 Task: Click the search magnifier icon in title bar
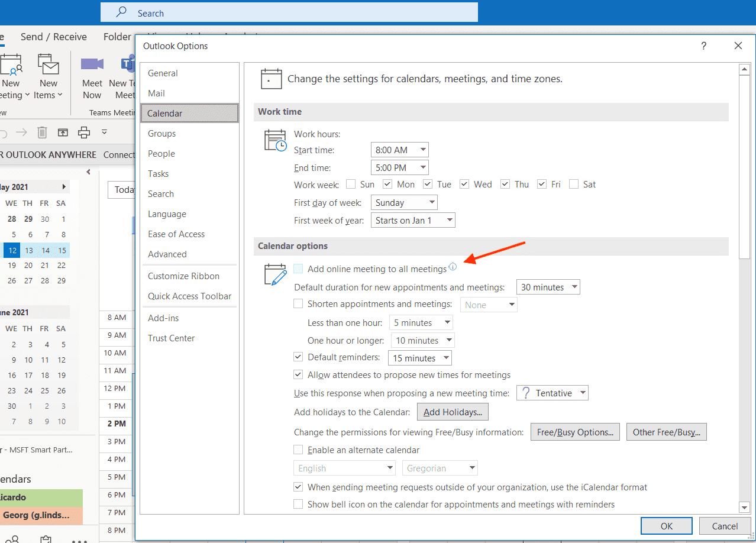[x=121, y=12]
